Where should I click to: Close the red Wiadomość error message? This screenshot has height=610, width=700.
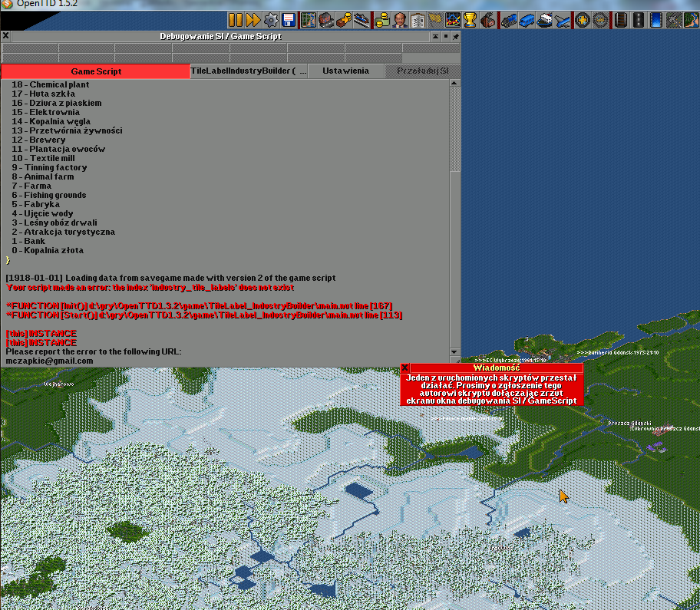click(405, 368)
